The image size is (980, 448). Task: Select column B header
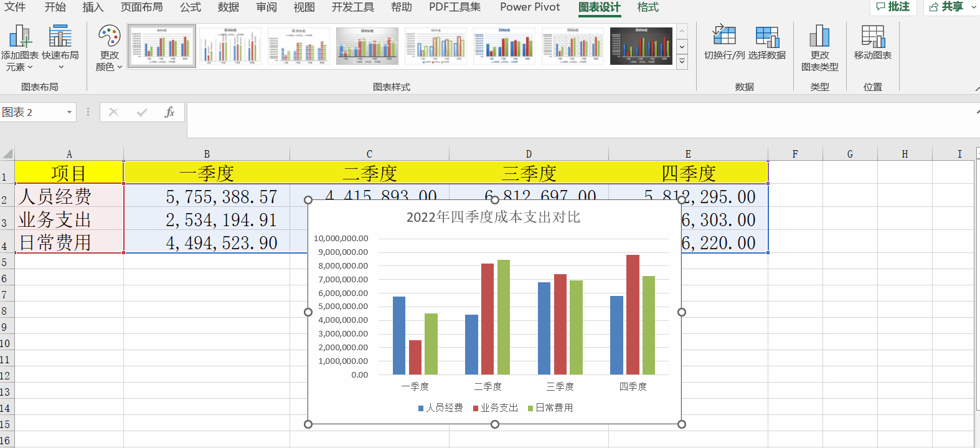(207, 154)
